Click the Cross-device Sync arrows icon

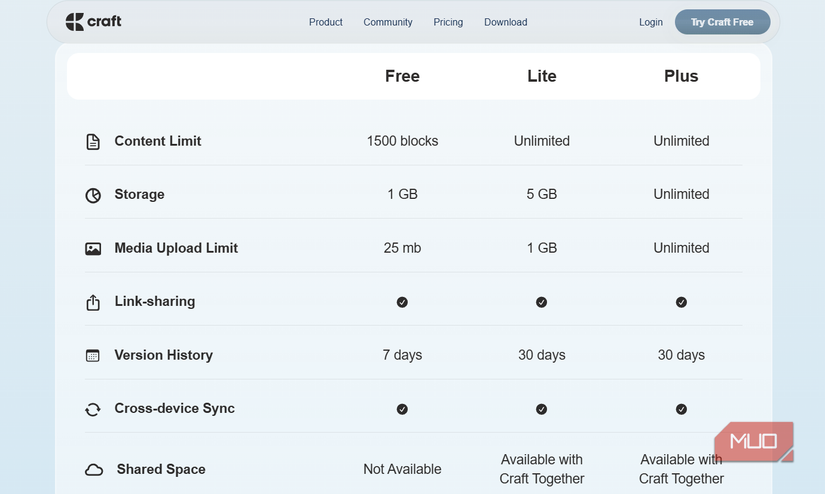point(93,409)
